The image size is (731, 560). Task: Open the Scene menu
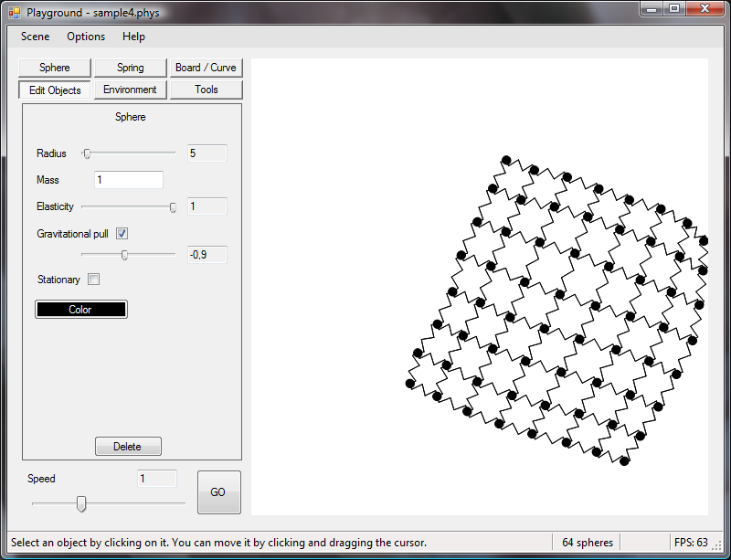[35, 37]
